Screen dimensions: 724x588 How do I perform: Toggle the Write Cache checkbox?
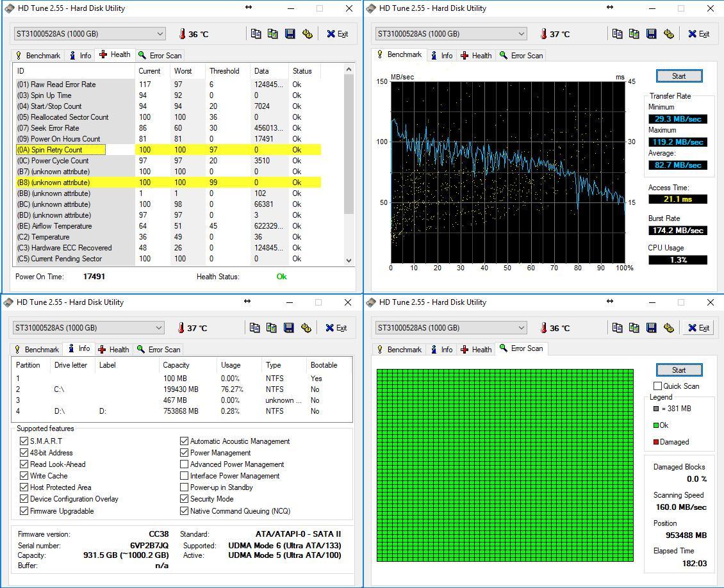(24, 476)
